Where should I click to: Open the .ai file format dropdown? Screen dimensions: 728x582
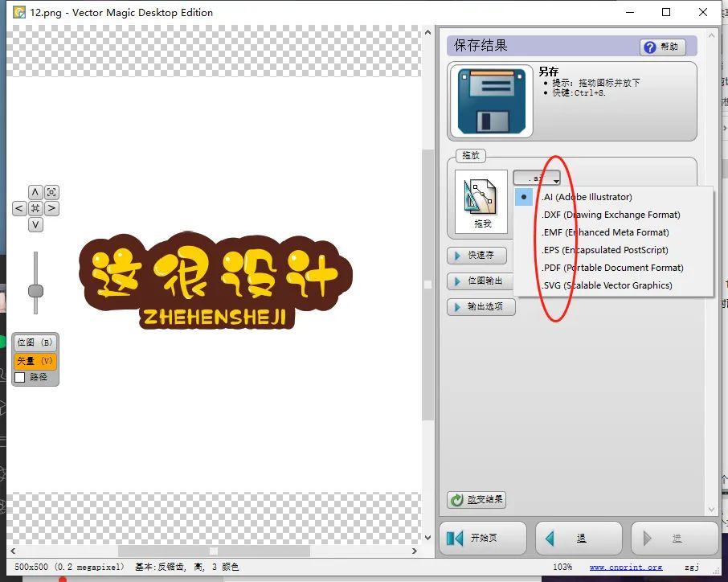coord(537,178)
